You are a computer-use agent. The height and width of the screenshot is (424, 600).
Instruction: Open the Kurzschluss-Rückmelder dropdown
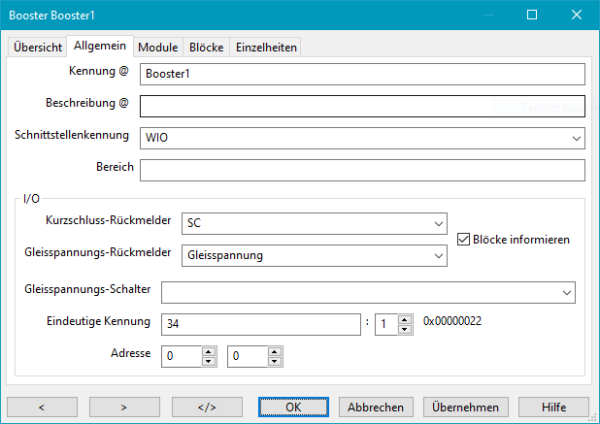click(439, 223)
